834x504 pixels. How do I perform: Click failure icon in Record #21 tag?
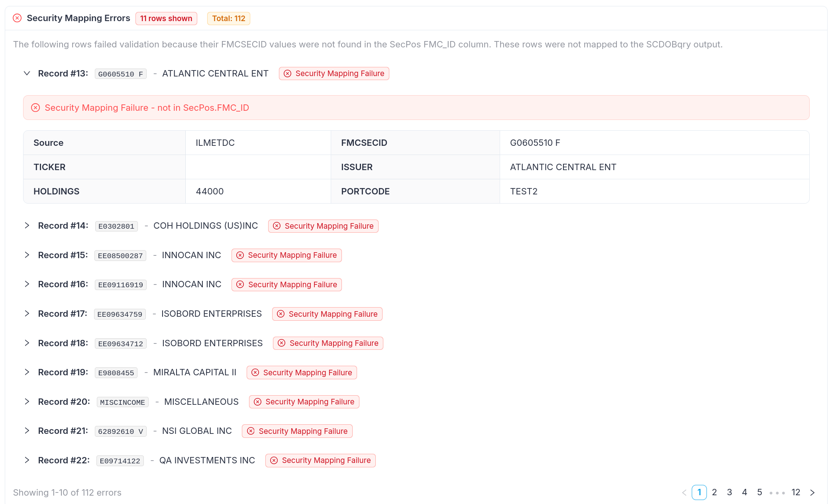point(251,431)
